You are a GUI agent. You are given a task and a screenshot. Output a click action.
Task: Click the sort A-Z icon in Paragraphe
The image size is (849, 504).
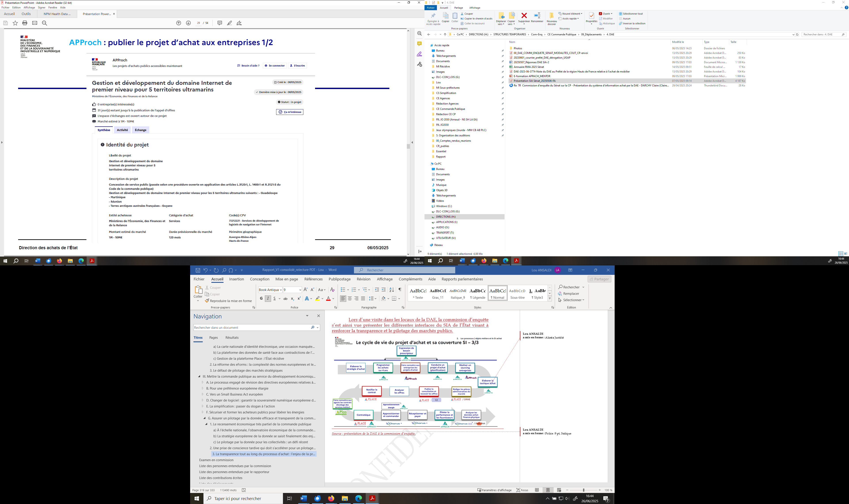coord(391,290)
